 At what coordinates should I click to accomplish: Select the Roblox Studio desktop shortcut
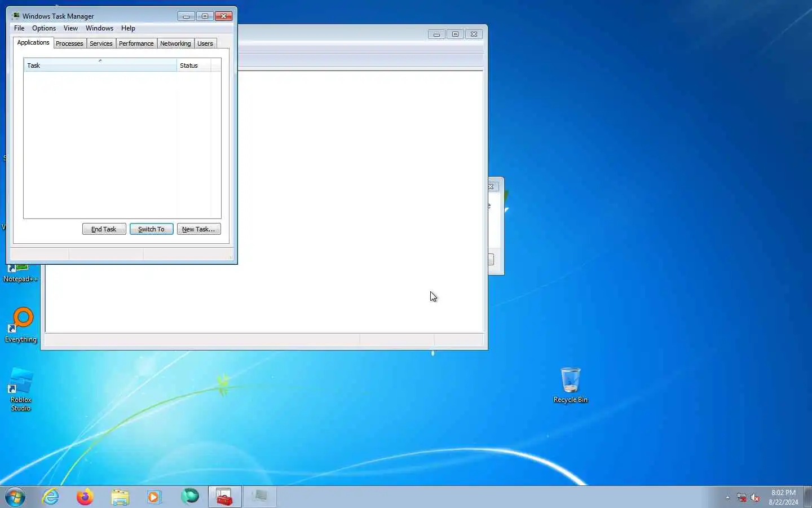point(21,389)
